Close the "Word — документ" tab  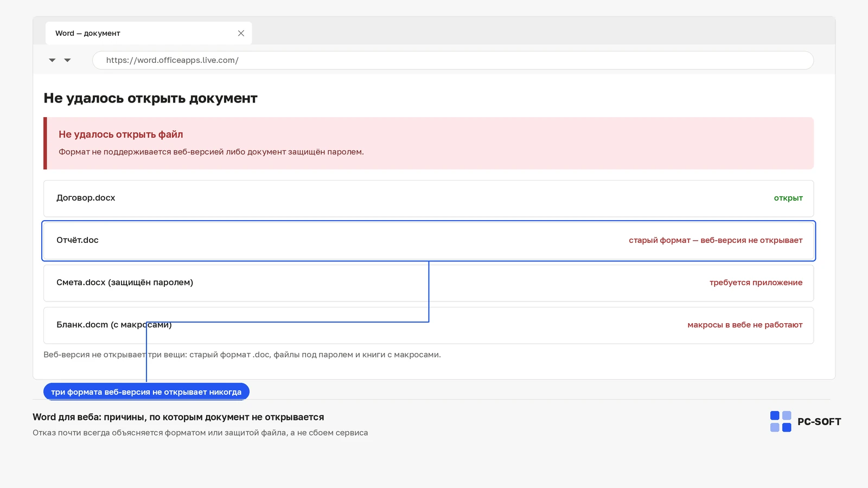pyautogui.click(x=241, y=33)
